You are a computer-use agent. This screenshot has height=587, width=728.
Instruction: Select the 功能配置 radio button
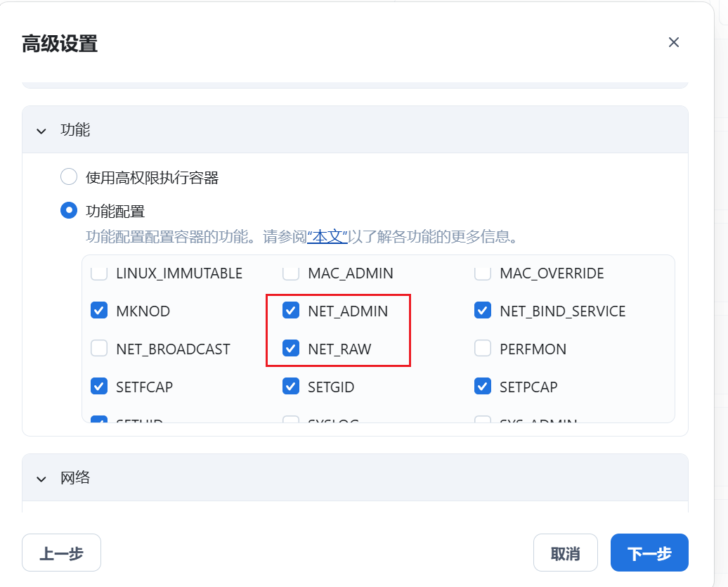tap(69, 210)
